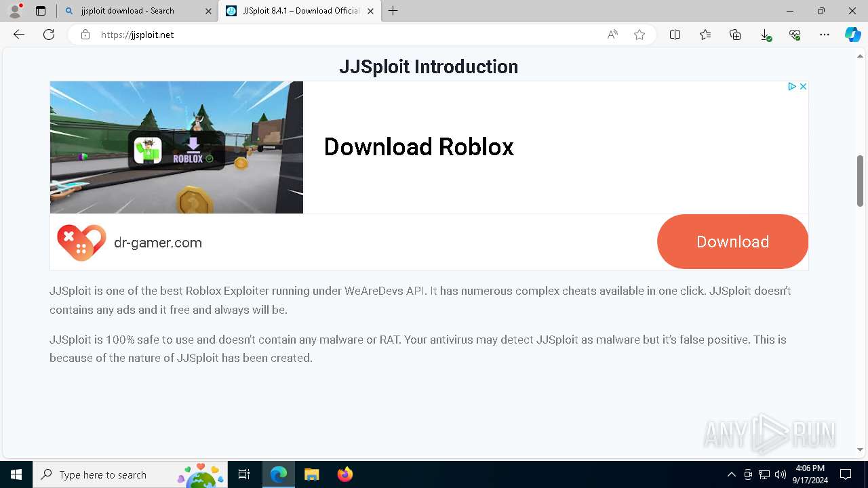
Task: Launch Firefox from the taskbar
Action: [344, 474]
